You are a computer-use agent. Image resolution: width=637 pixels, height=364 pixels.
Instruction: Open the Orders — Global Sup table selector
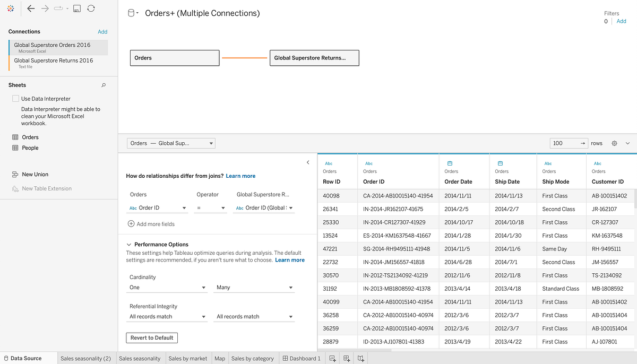pyautogui.click(x=170, y=143)
